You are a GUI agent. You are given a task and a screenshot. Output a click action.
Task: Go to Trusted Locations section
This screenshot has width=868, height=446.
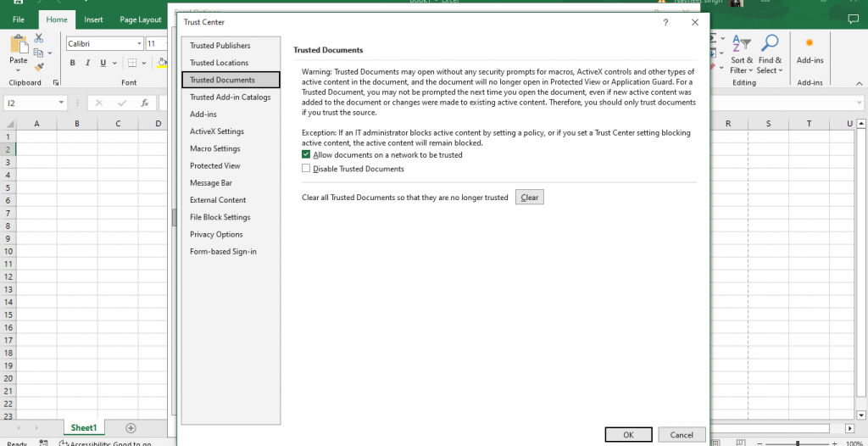[x=220, y=63]
